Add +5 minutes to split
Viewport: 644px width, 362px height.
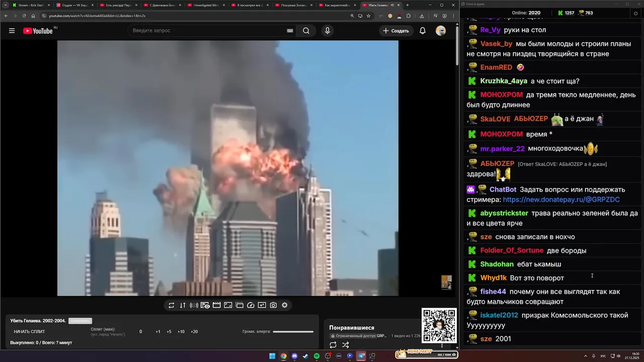tap(169, 332)
